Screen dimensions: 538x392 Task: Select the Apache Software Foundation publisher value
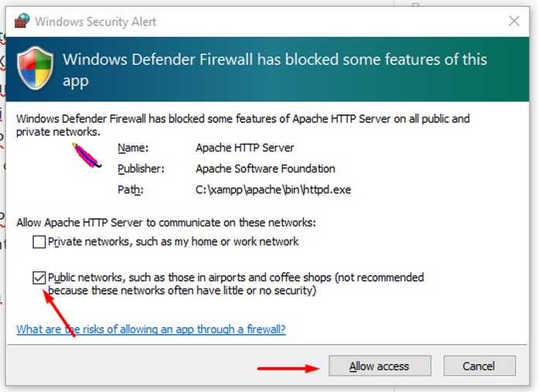point(265,169)
